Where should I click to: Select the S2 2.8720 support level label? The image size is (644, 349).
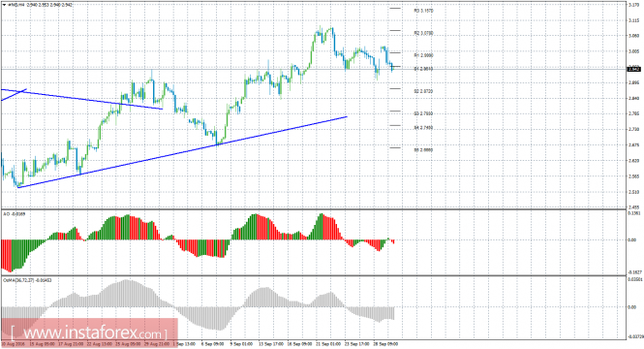(423, 91)
